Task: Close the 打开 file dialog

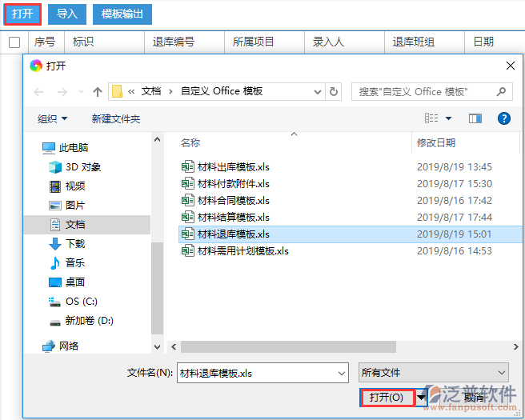Action: coord(511,66)
